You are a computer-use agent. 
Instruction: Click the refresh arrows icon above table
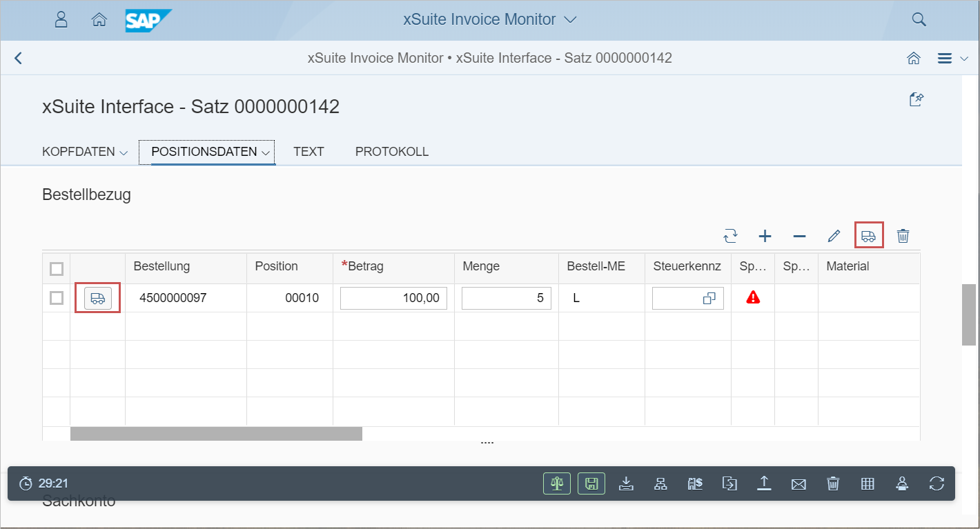pos(730,236)
